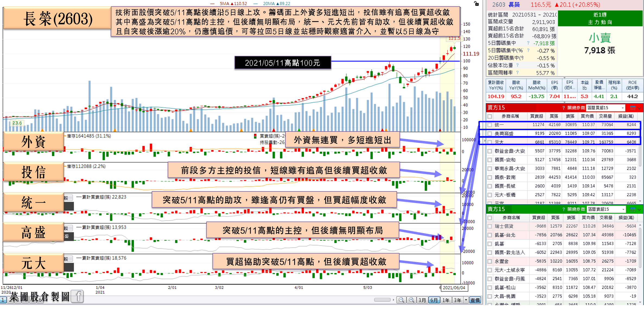Viewport: 644px width, 311px height.
Task: Click the 長榮 stock name link
Action: click(x=514, y=5)
